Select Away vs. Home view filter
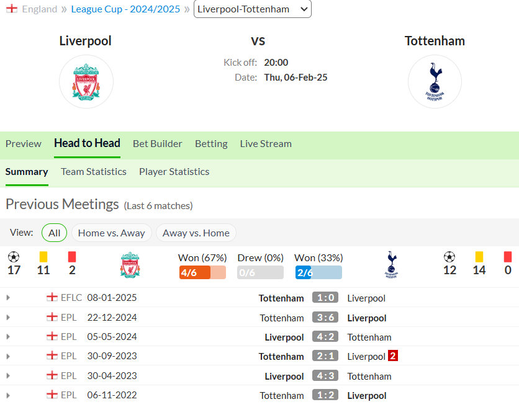 196,233
